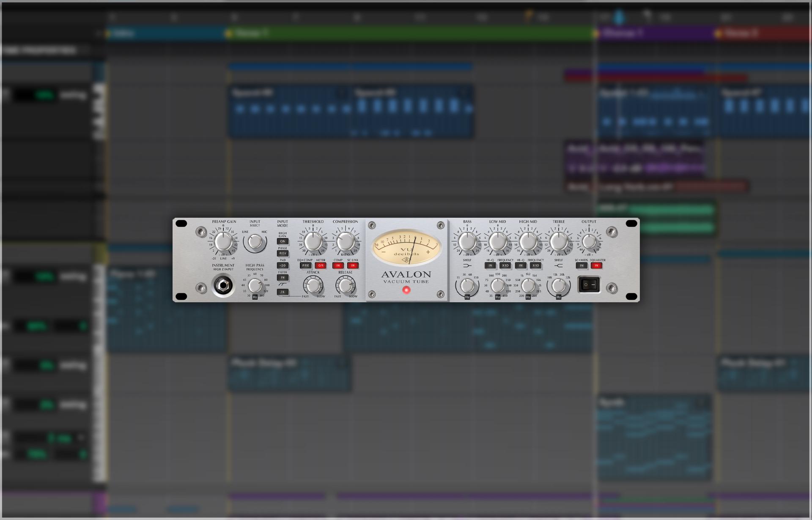This screenshot has height=520, width=812.
Task: Adjust the Low Mid gain knob
Action: pyautogui.click(x=497, y=242)
